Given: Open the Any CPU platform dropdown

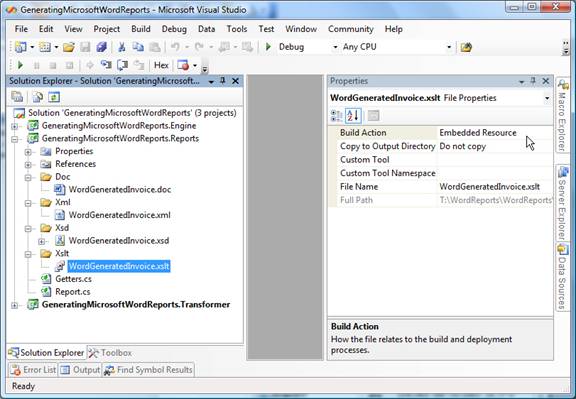Looking at the screenshot, I should pyautogui.click(x=449, y=47).
